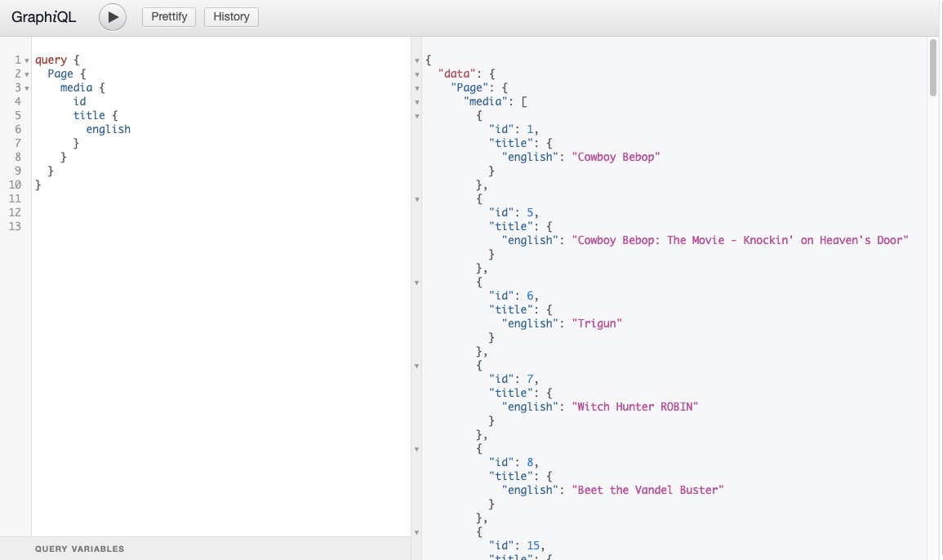Click line number 11 in the editor gutter
This screenshot has height=560, width=943.
click(15, 198)
